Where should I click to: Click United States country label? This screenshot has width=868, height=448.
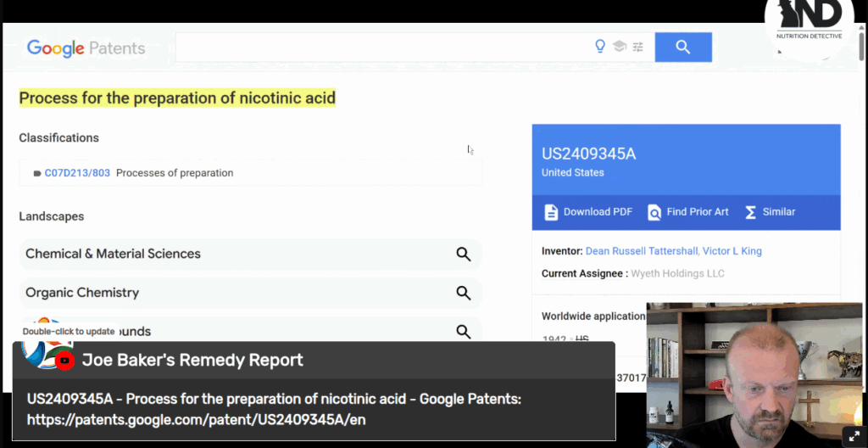572,172
